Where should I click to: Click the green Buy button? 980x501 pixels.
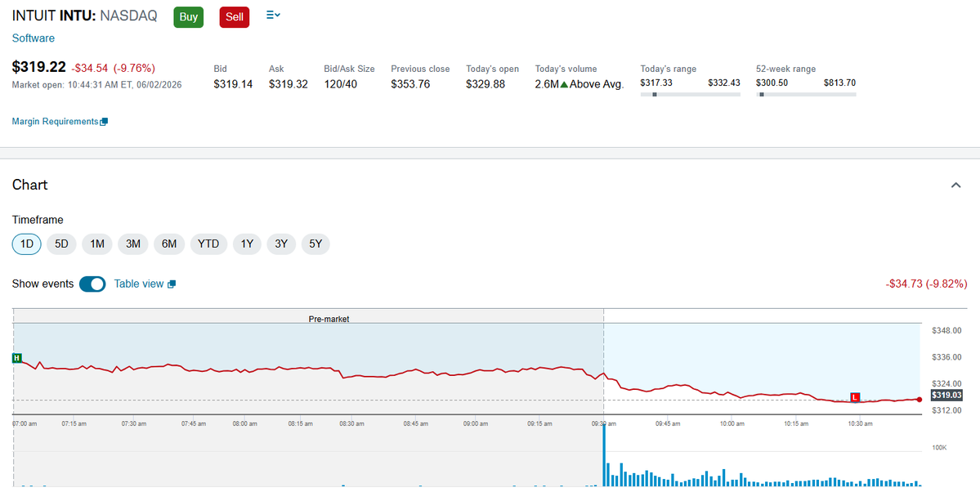point(188,17)
